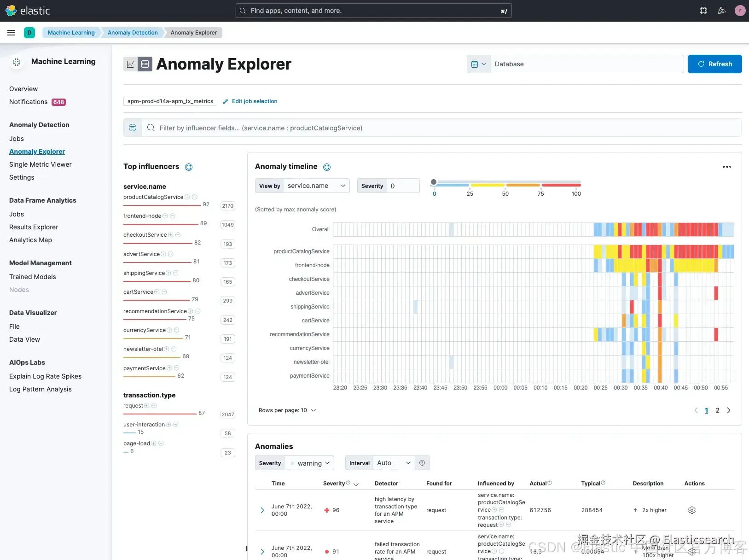The width and height of the screenshot is (749, 560).
Task: Go to Anomaly Detection breadcrumb
Action: (x=133, y=33)
